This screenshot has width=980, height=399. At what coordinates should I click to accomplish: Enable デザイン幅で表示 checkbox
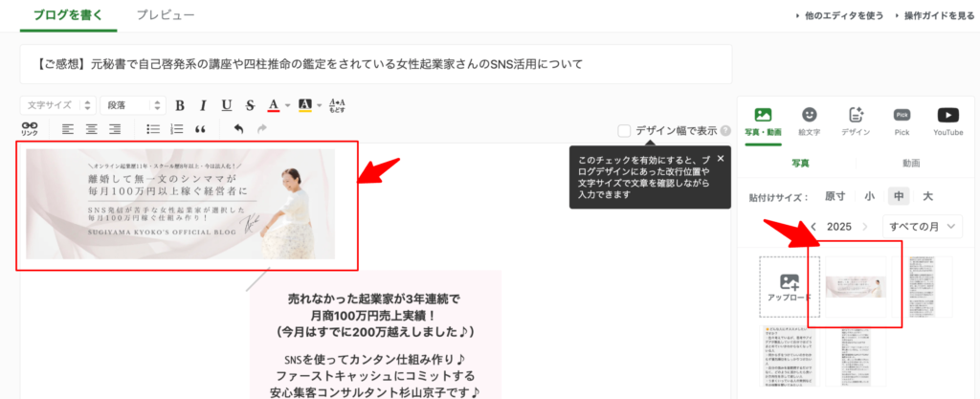(624, 131)
